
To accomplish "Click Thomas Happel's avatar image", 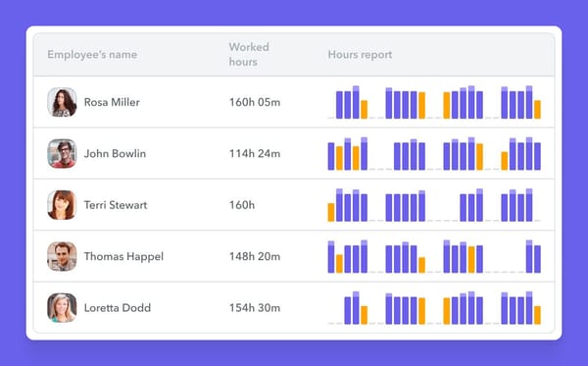I will click(62, 256).
